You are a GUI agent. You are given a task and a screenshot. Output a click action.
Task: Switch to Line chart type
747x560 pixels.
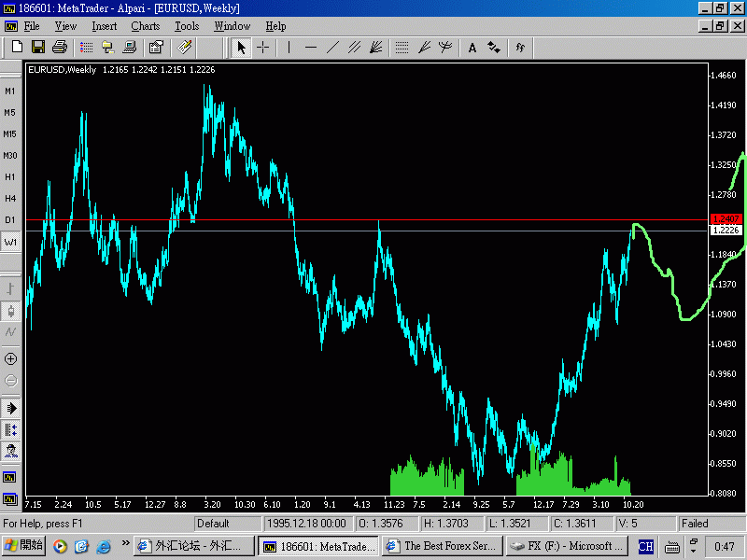tap(10, 332)
